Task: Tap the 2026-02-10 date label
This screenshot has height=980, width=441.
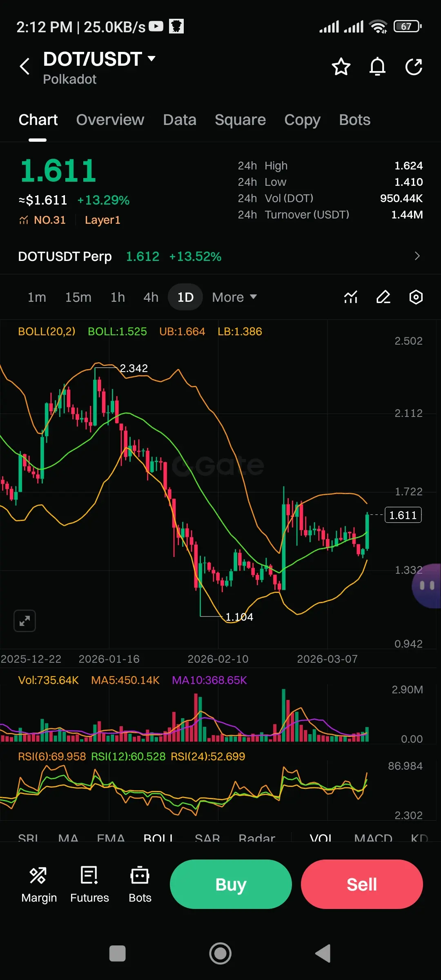Action: [218, 659]
